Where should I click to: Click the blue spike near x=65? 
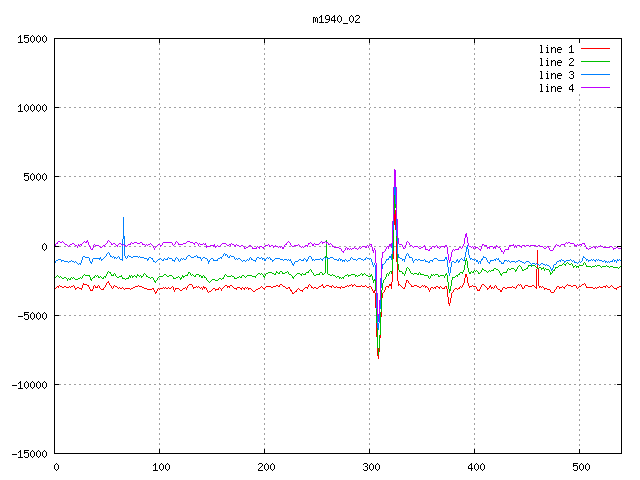tap(123, 239)
